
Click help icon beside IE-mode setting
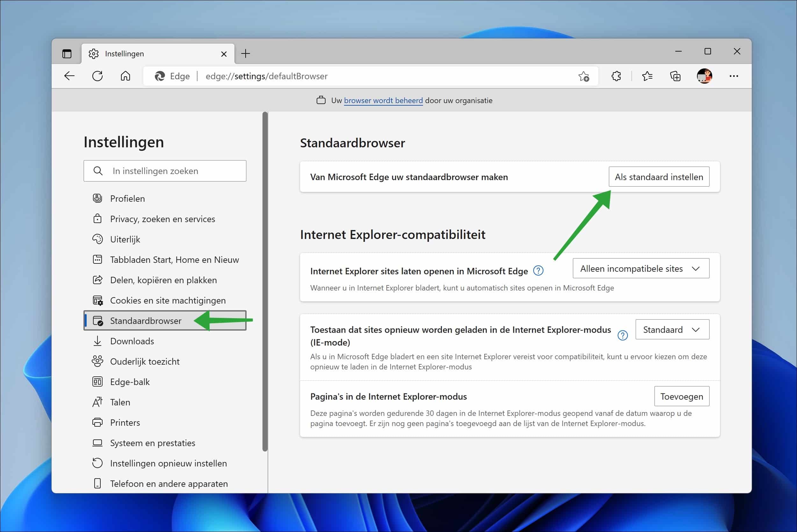(x=623, y=335)
